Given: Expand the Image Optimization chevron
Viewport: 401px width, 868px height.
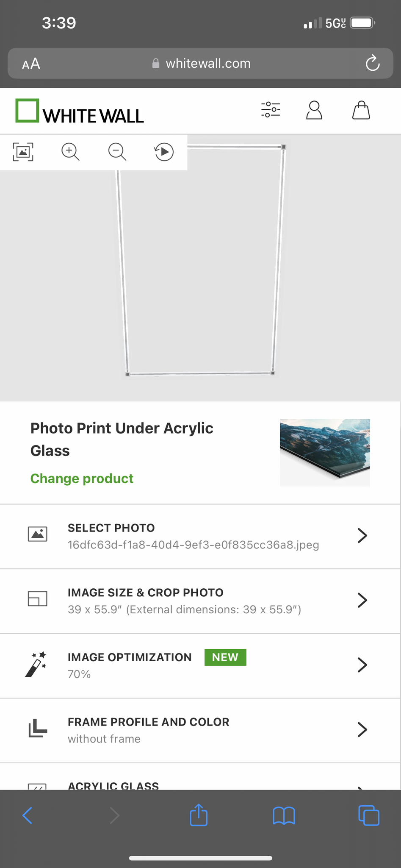Looking at the screenshot, I should pos(362,665).
